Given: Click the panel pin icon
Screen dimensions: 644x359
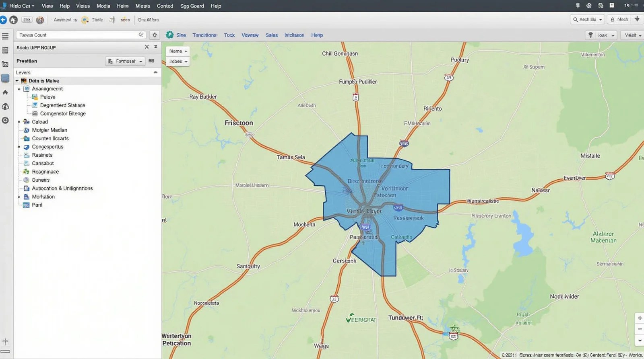Looking at the screenshot, I should point(156,47).
